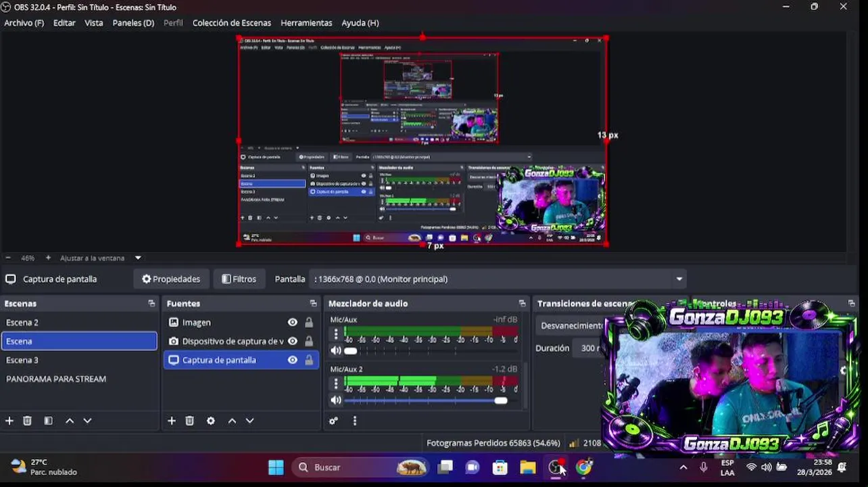Screen dimensions: 868x487
Task: Select the Escena scene row
Action: (79, 342)
